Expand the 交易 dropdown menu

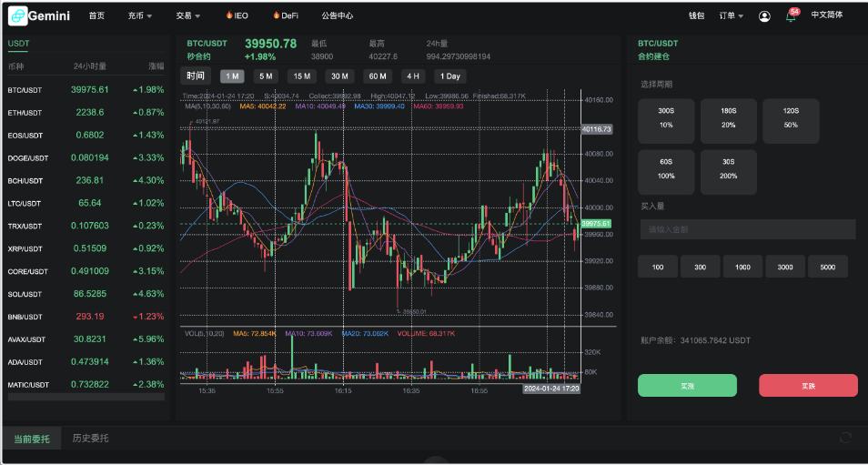[188, 15]
